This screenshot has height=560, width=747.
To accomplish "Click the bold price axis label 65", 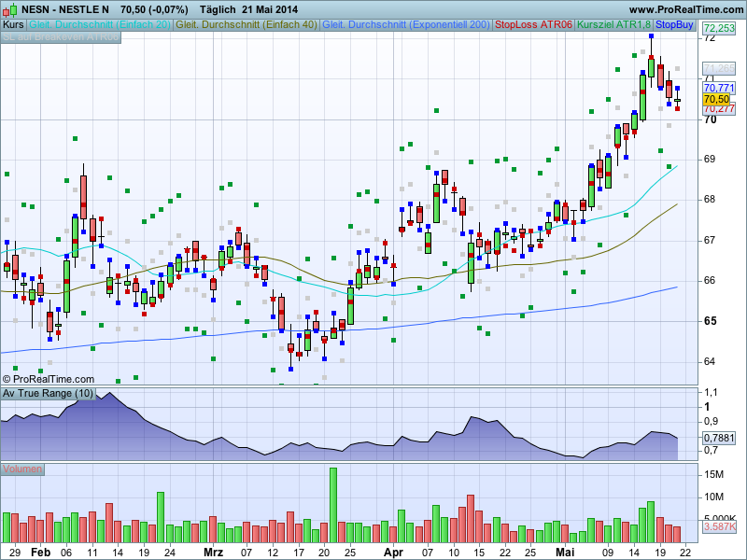I will pyautogui.click(x=710, y=321).
